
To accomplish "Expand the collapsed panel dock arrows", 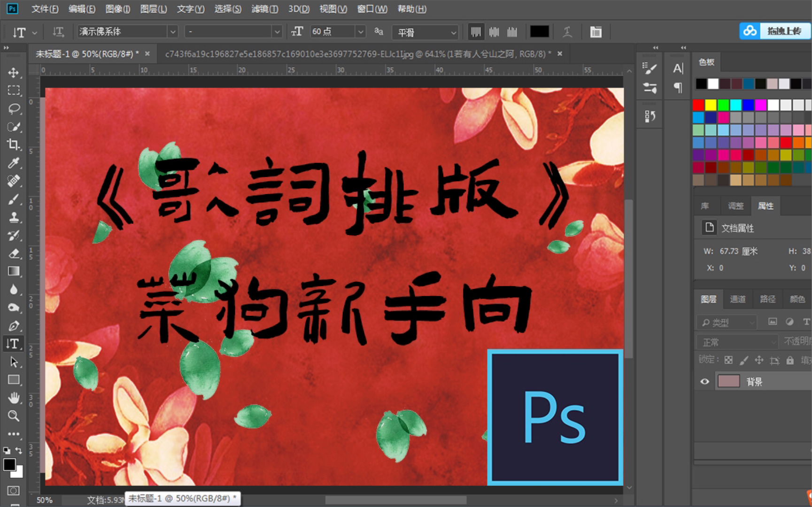I will pyautogui.click(x=656, y=47).
